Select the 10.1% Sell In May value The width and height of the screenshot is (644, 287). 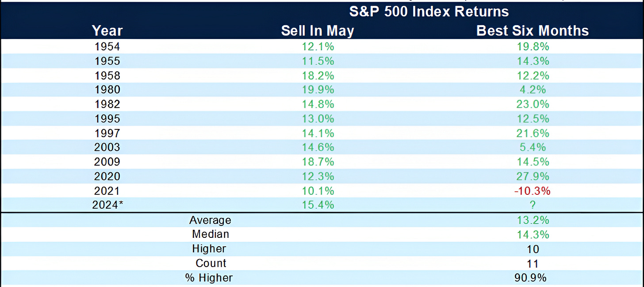(318, 190)
